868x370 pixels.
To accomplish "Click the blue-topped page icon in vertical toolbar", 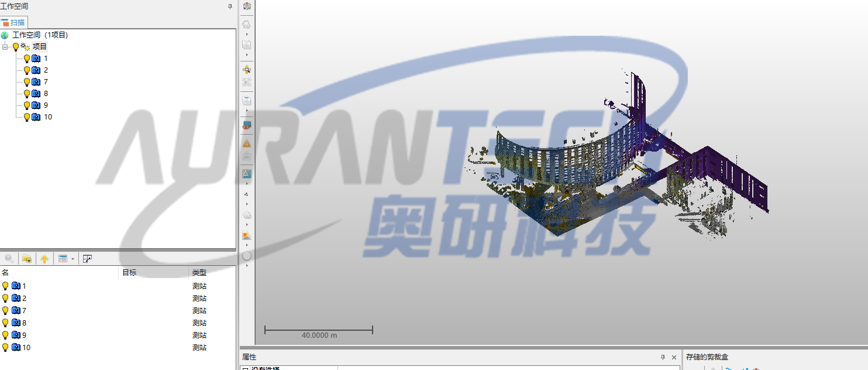I will [x=247, y=101].
